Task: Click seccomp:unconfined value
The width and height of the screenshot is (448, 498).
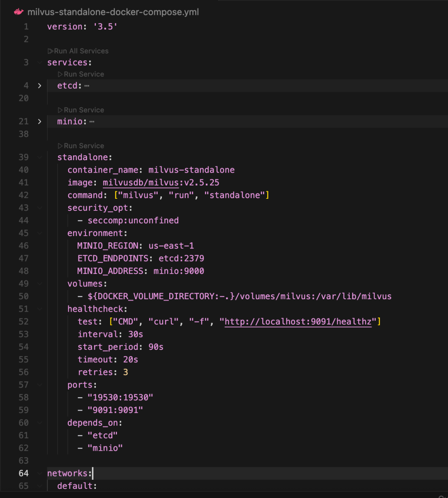Action: point(133,220)
